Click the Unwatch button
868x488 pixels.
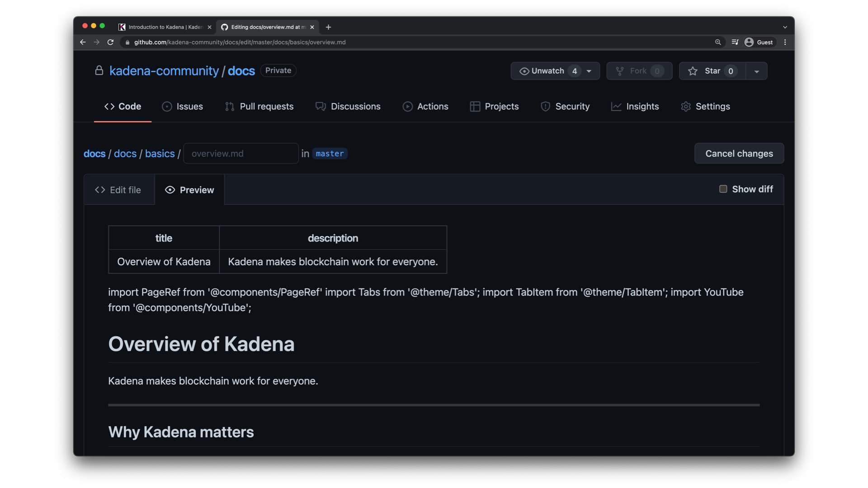pyautogui.click(x=555, y=71)
